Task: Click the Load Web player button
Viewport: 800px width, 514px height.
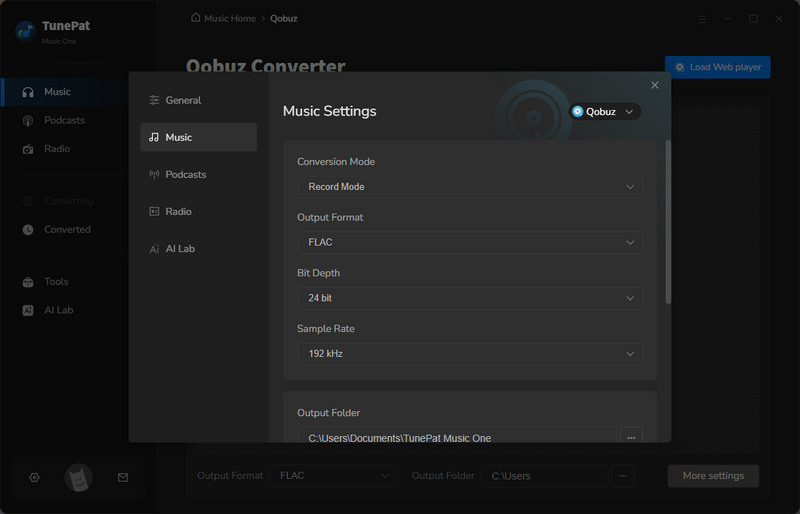Action: (x=717, y=67)
